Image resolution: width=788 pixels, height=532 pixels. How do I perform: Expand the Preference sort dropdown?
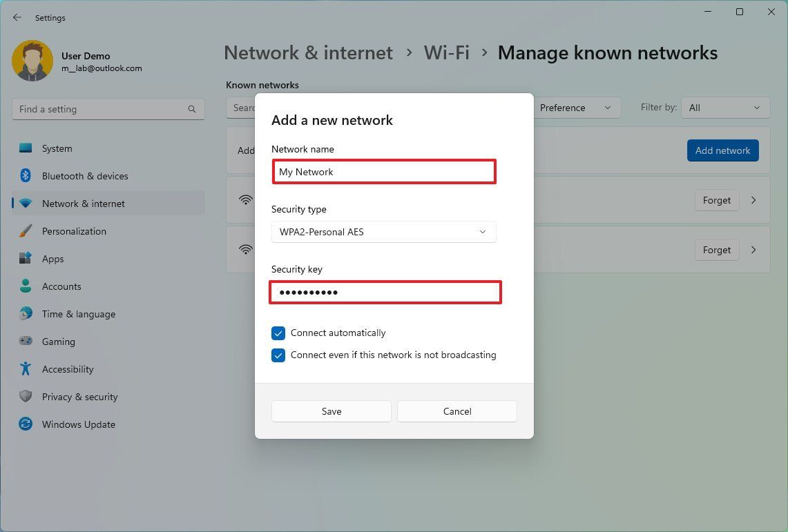tap(577, 108)
